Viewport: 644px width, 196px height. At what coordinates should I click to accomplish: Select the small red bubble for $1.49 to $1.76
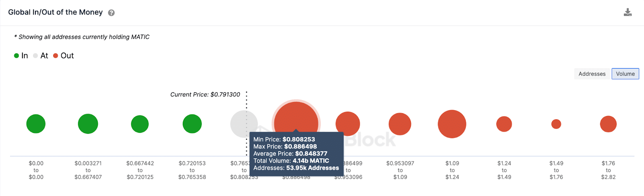point(556,124)
